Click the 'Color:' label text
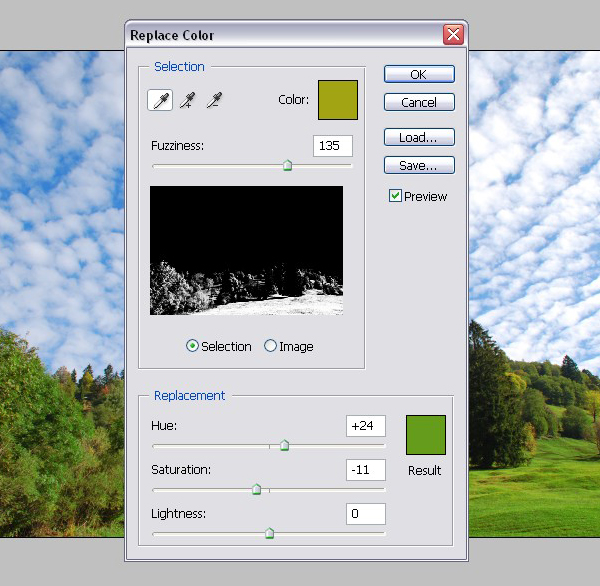Screen dimensions: 600x586 pyautogui.click(x=293, y=100)
